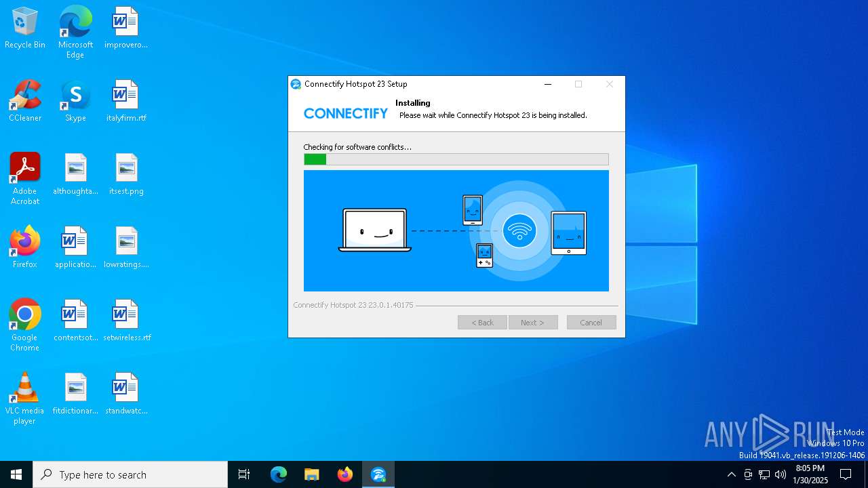Close the Connectify Hotspot 23 Setup window

click(x=609, y=84)
